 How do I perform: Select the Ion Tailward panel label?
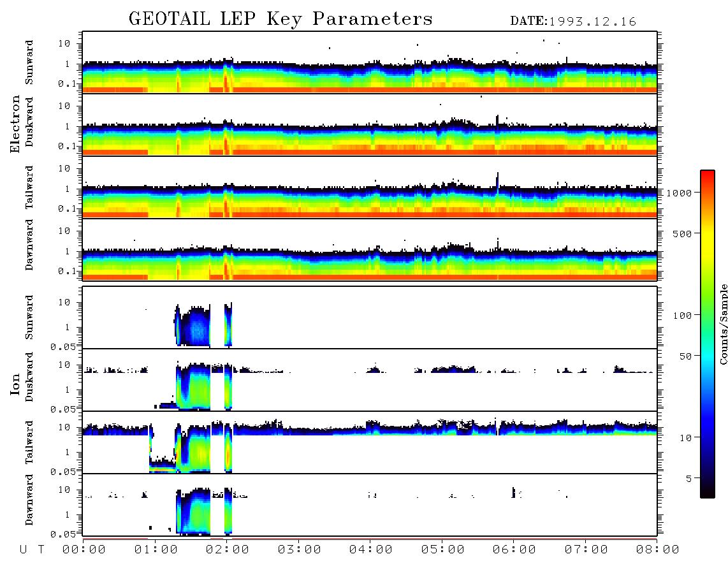[29, 442]
